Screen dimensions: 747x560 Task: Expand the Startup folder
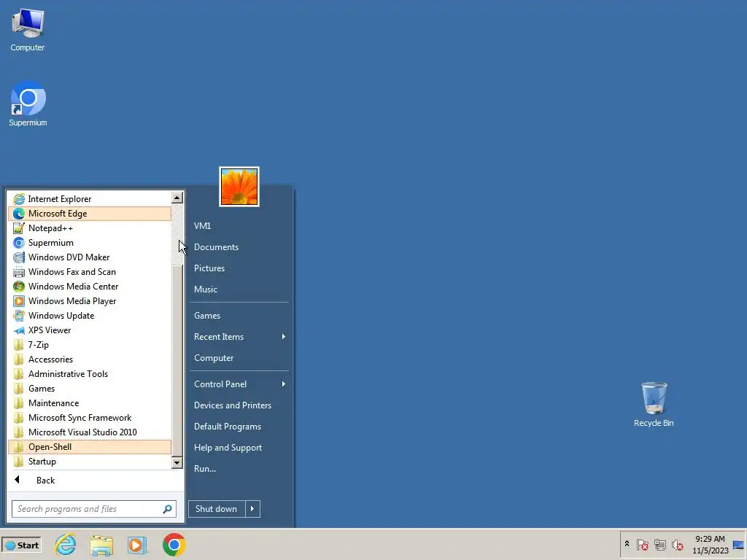90,462
